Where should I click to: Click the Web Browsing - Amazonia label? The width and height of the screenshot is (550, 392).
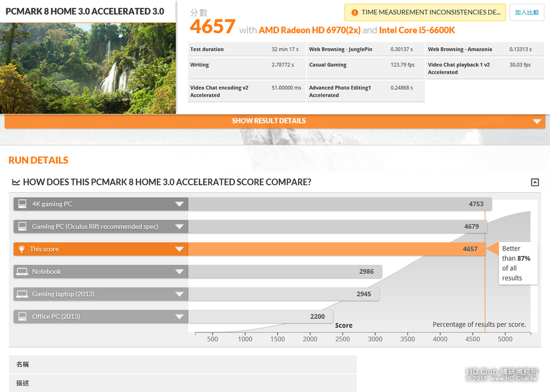(x=460, y=49)
